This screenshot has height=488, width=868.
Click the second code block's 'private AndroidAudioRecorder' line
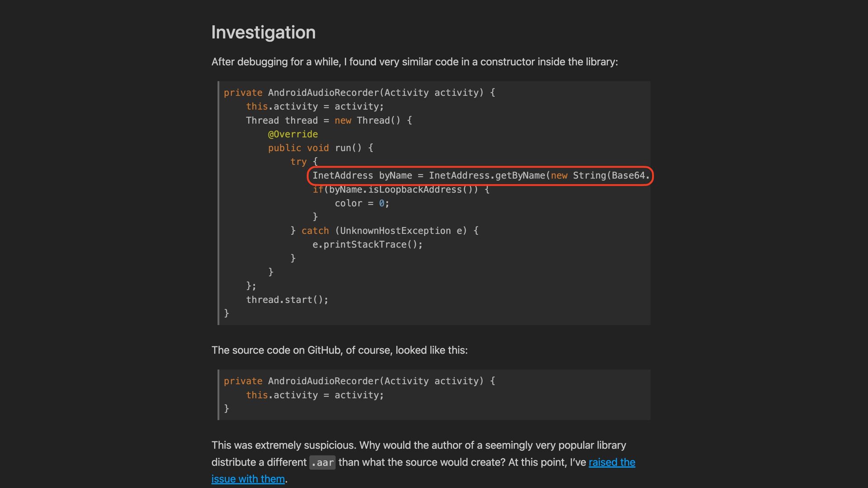359,381
